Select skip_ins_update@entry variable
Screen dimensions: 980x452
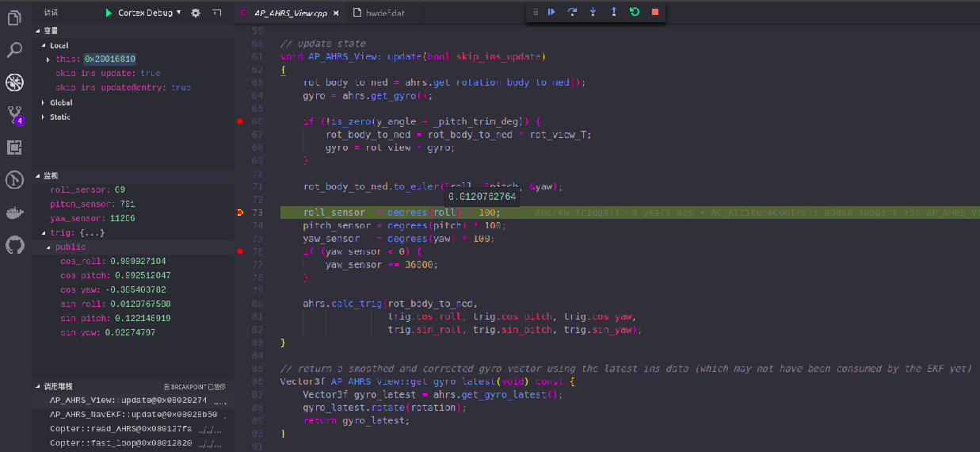(132, 87)
